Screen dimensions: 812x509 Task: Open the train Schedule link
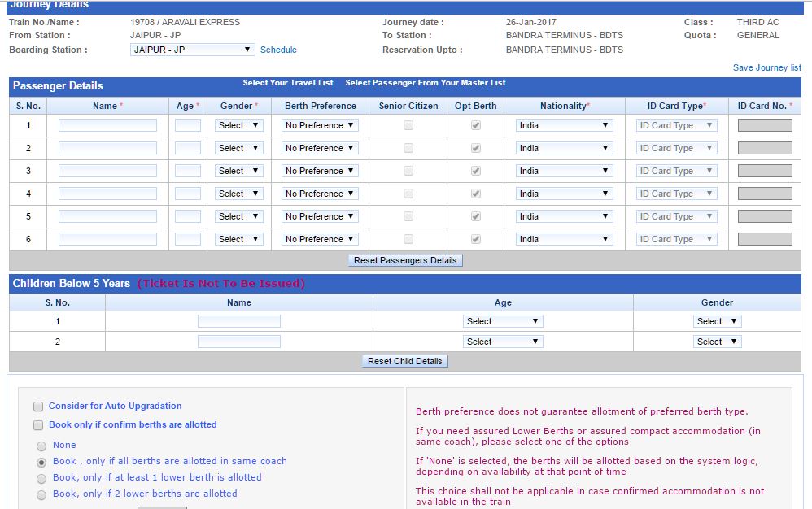(x=279, y=50)
